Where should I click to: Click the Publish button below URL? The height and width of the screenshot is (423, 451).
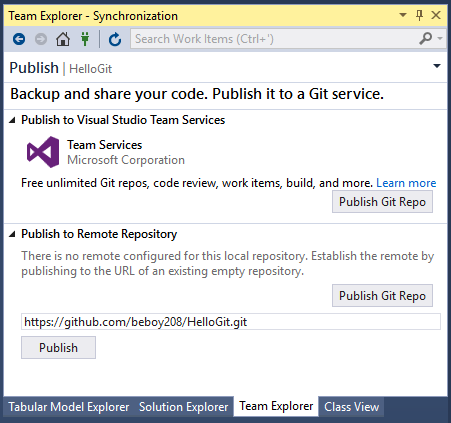(58, 348)
